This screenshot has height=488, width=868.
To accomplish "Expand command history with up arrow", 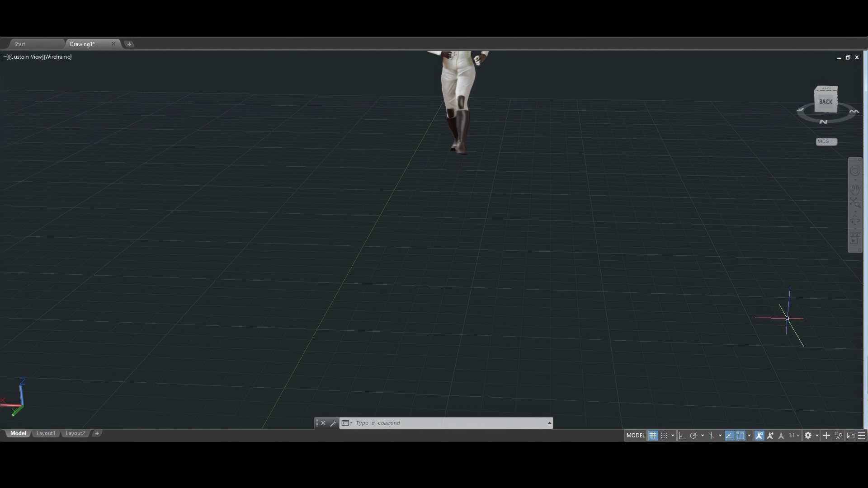I will click(549, 423).
